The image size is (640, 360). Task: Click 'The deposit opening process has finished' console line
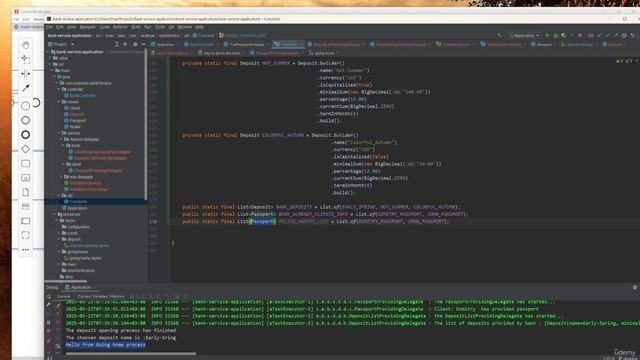pyautogui.click(x=121, y=331)
